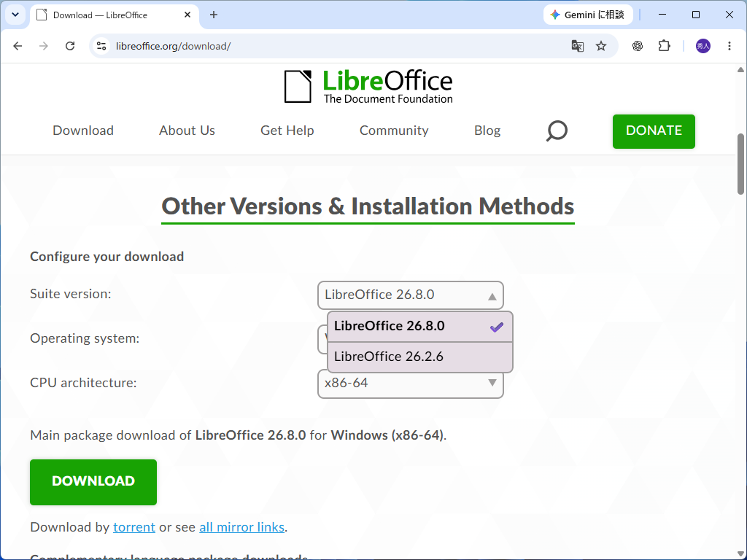Screen dimensions: 747x560
Task: Open the Chrome three-dot menu
Action: pos(729,46)
